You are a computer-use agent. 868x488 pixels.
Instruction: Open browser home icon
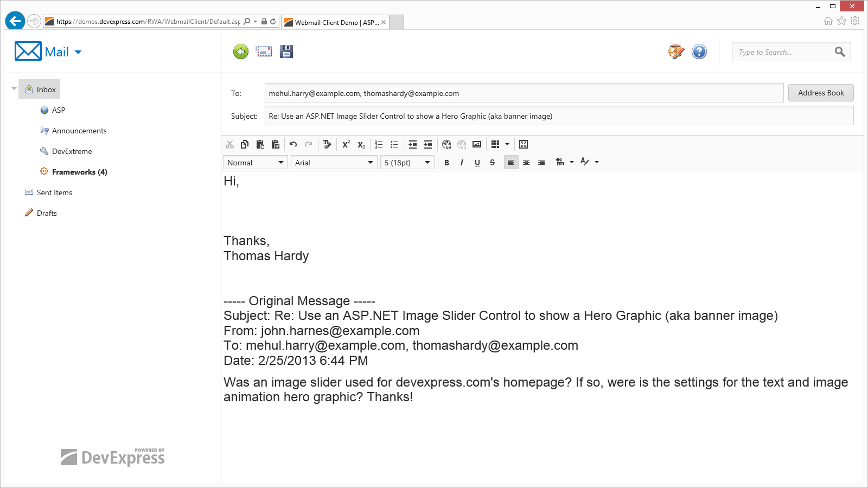coord(828,21)
